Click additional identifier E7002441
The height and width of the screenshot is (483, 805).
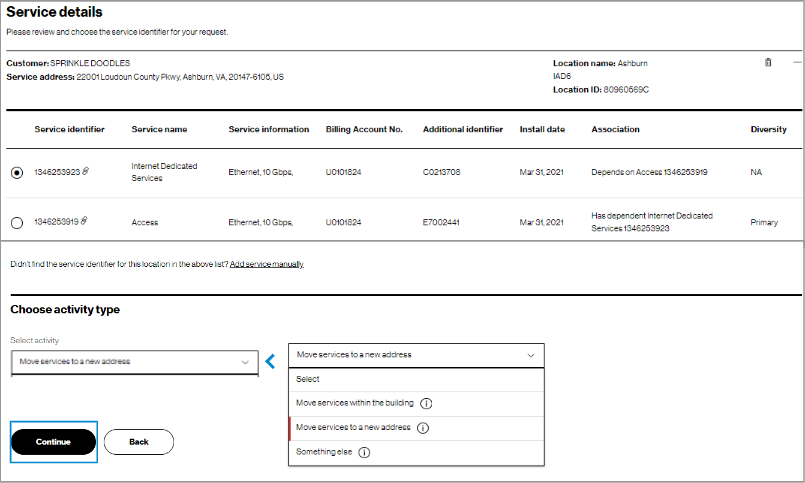click(x=441, y=223)
